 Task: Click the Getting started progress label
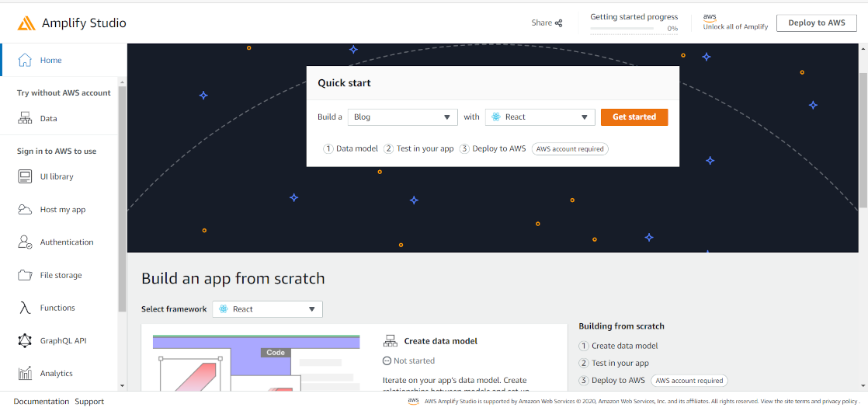(634, 17)
